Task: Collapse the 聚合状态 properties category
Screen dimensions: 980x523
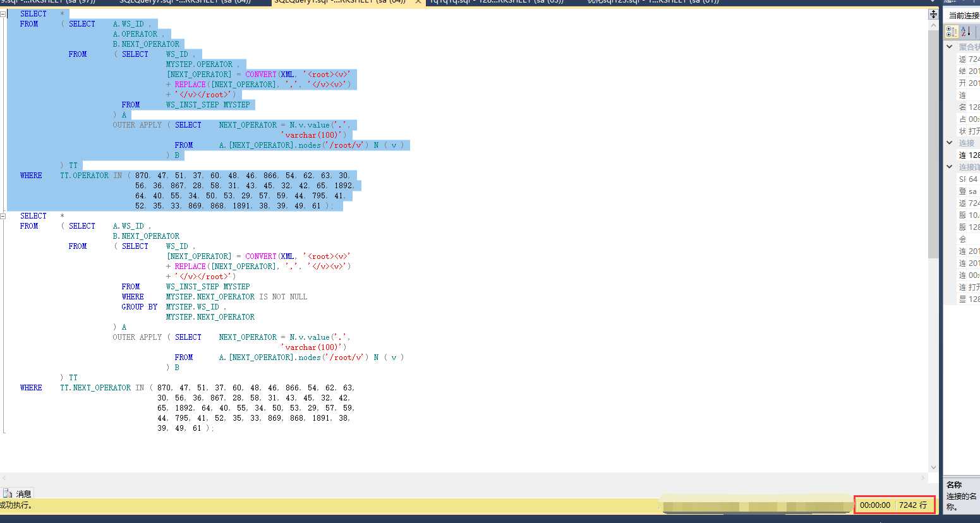Action: point(949,47)
